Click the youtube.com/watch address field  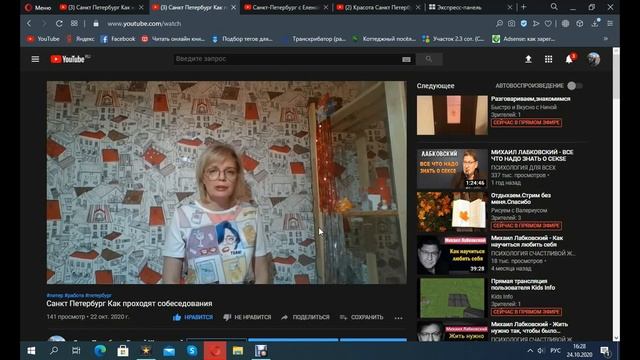(x=144, y=24)
